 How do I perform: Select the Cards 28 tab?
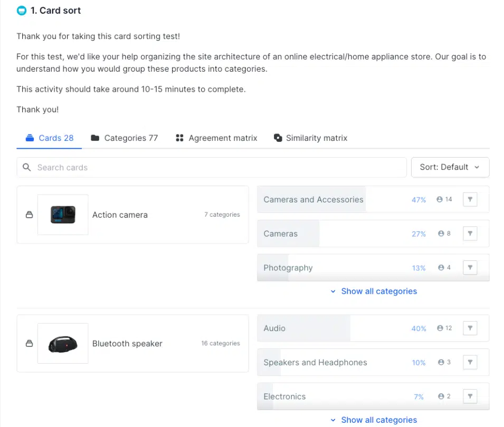50,138
